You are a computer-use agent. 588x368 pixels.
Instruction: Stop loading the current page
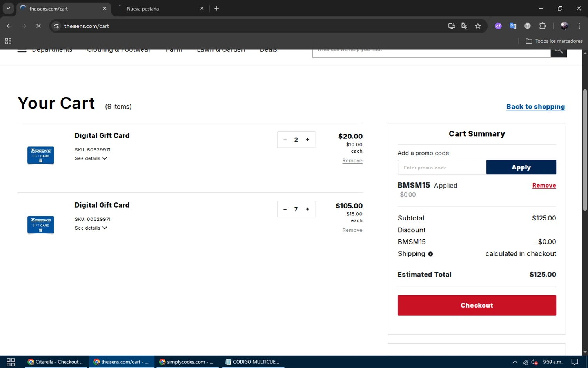pyautogui.click(x=38, y=26)
